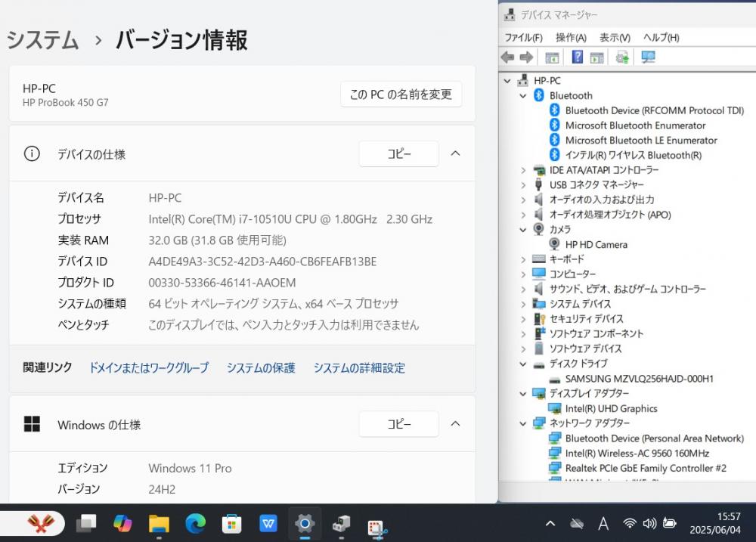Select Intel(R) Wireless-AC 9560 160MHz adapter
The image size is (756, 542).
coord(637,454)
